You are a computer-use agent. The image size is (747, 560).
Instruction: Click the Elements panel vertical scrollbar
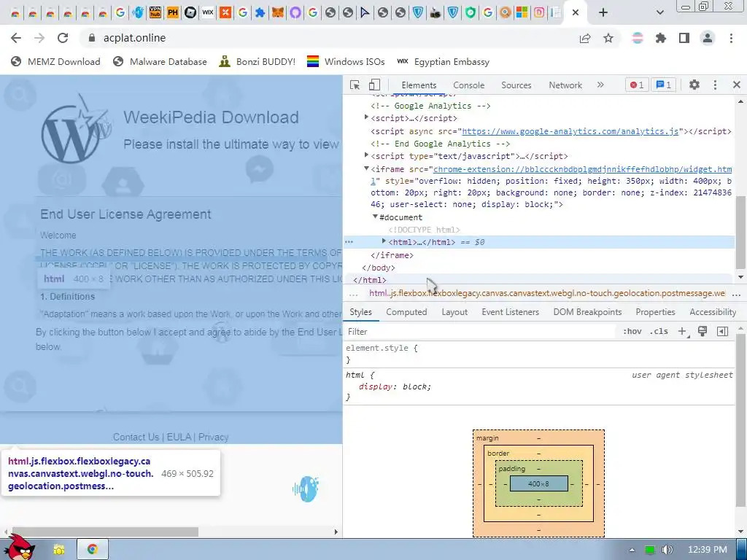[740, 233]
